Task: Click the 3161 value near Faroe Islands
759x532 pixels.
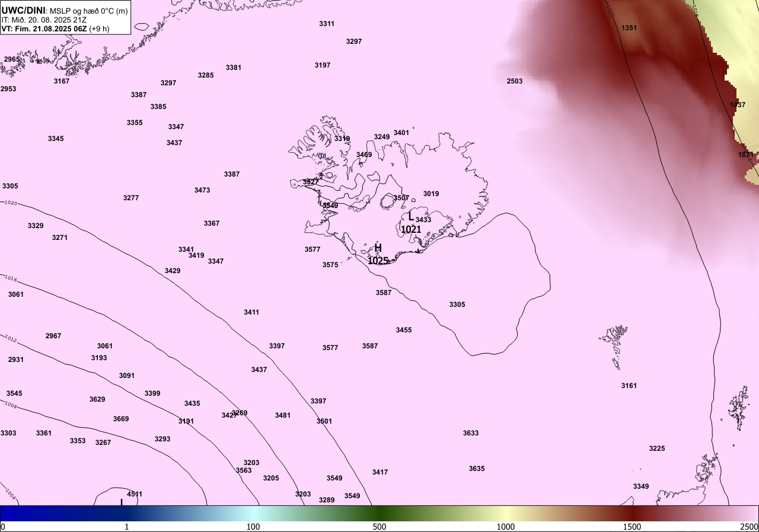Action: click(x=629, y=386)
